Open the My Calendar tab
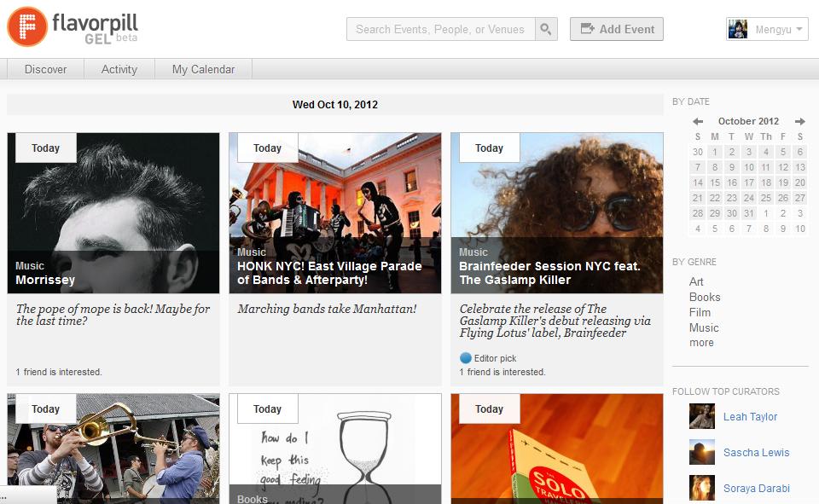Image resolution: width=819 pixels, height=504 pixels. coord(203,69)
